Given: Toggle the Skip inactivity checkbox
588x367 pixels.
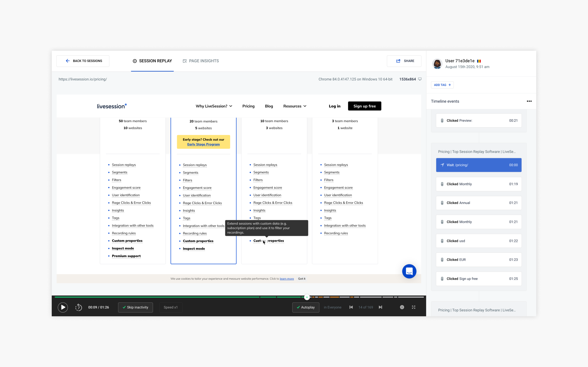Looking at the screenshot, I should click(x=135, y=307).
